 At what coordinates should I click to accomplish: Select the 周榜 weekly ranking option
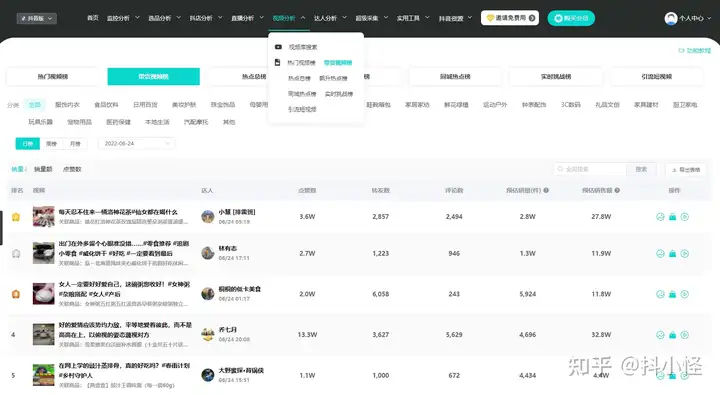pyautogui.click(x=51, y=144)
